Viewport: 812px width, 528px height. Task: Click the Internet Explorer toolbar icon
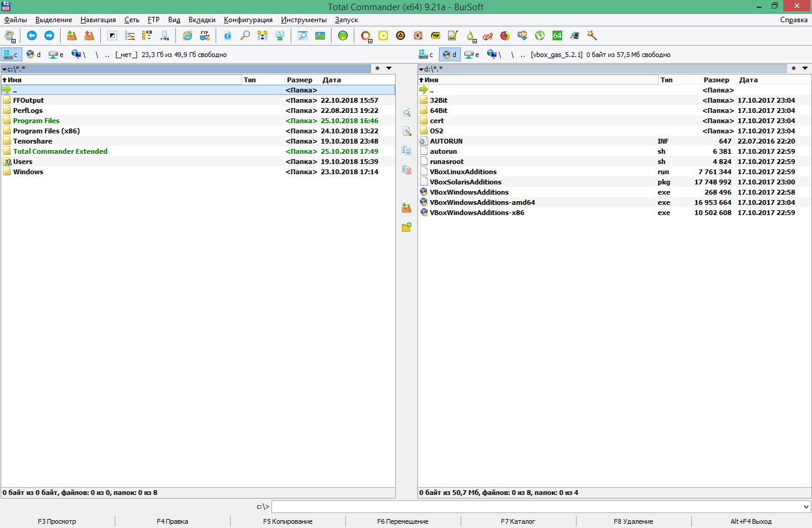(187, 36)
